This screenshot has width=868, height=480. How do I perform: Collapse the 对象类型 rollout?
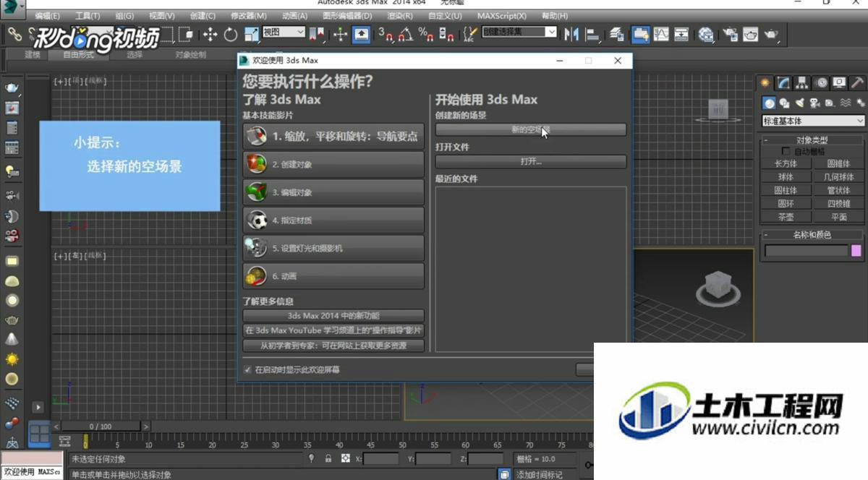point(813,140)
